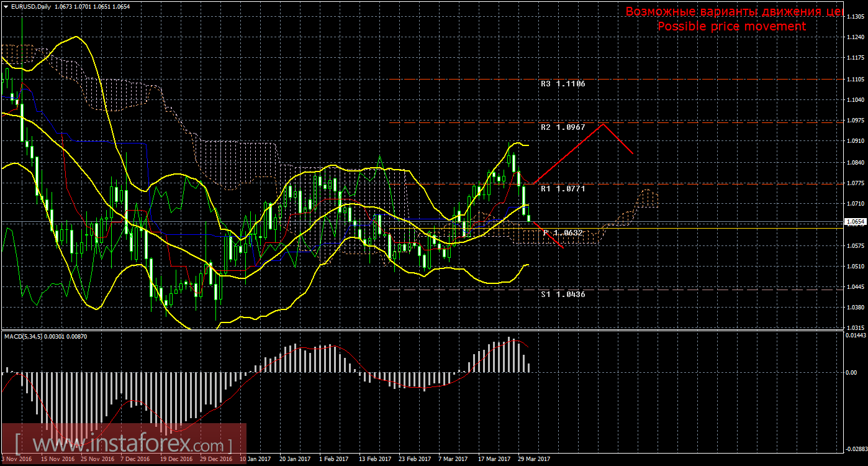Click the 1.0775 price axis value

(x=856, y=183)
